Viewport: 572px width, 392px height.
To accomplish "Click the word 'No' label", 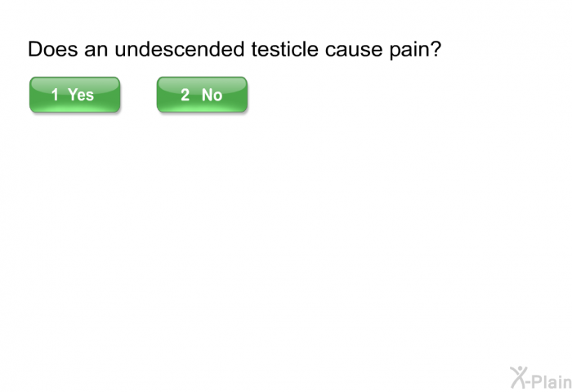I will [x=212, y=95].
